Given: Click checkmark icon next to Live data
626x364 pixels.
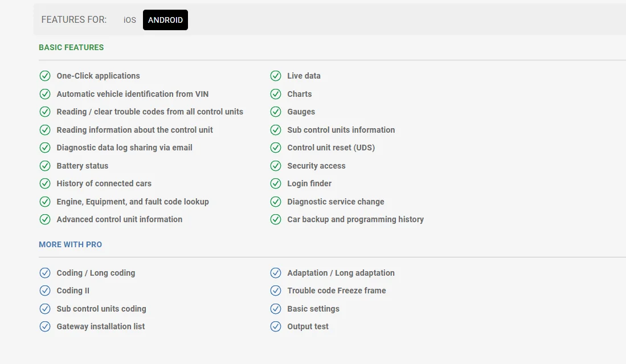Looking at the screenshot, I should 276,76.
